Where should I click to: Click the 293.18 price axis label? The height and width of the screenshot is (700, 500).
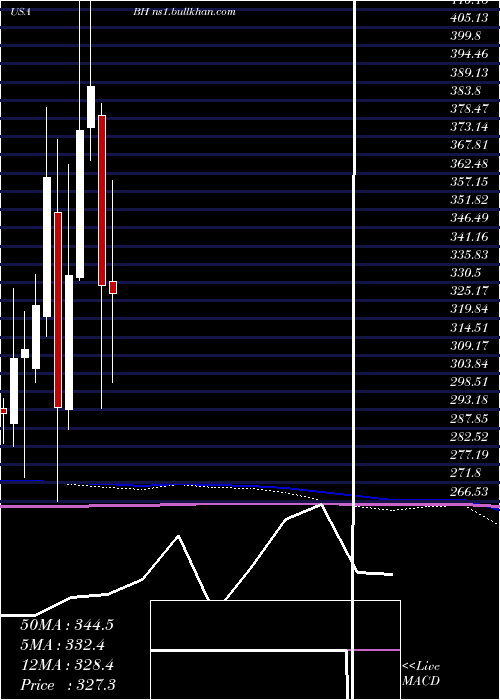point(469,400)
